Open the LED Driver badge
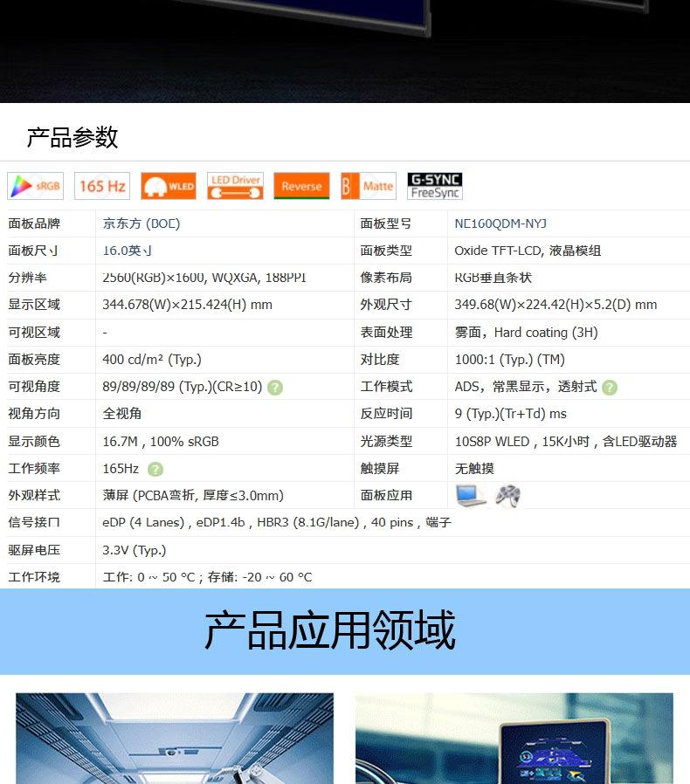This screenshot has width=690, height=784. [x=235, y=186]
